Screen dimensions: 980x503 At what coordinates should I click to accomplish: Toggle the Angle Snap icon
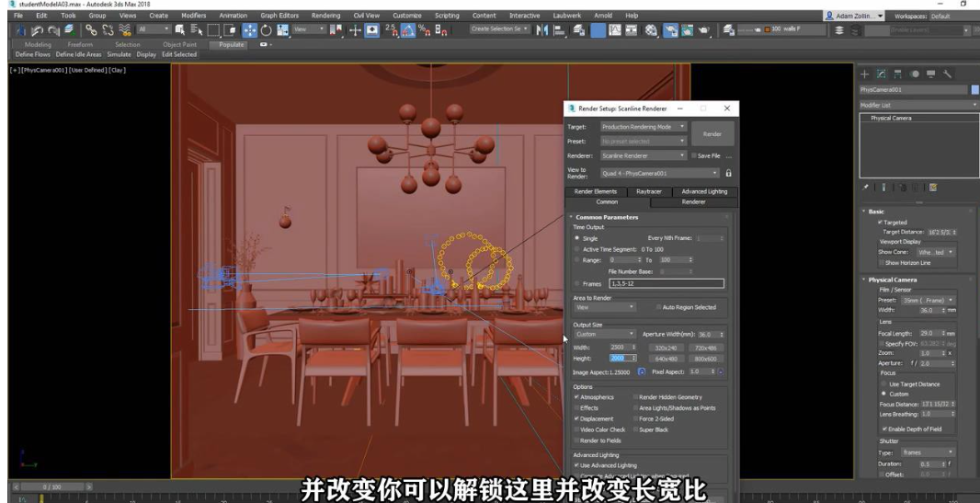coord(407,30)
